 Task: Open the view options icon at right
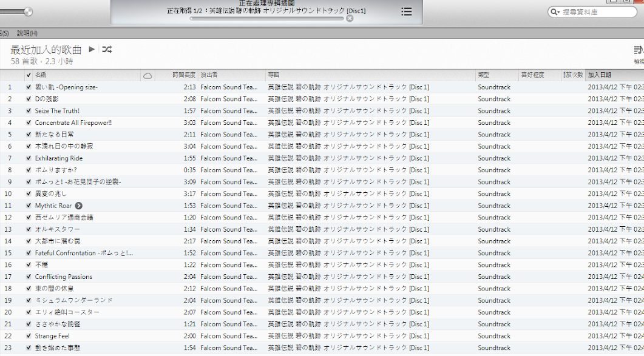tap(639, 50)
